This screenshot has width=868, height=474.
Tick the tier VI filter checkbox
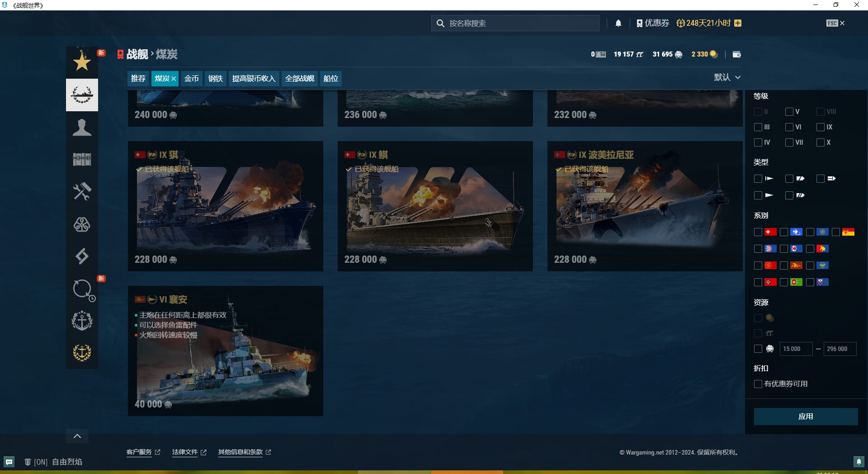point(789,127)
